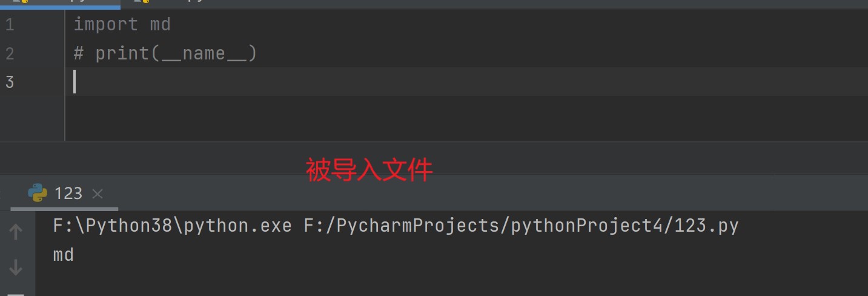Click the word print in the commented line
The width and height of the screenshot is (868, 296).
[122, 53]
